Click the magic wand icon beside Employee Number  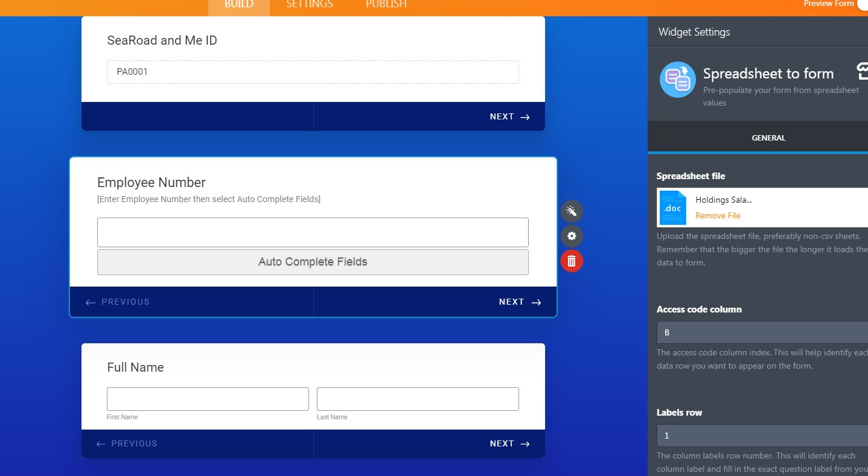pyautogui.click(x=572, y=211)
